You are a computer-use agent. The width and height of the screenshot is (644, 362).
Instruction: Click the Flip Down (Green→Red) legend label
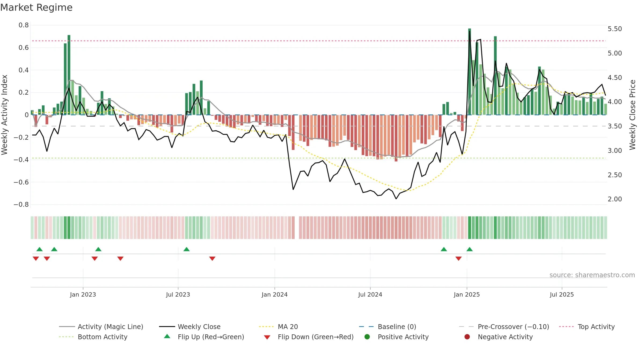tap(316, 337)
